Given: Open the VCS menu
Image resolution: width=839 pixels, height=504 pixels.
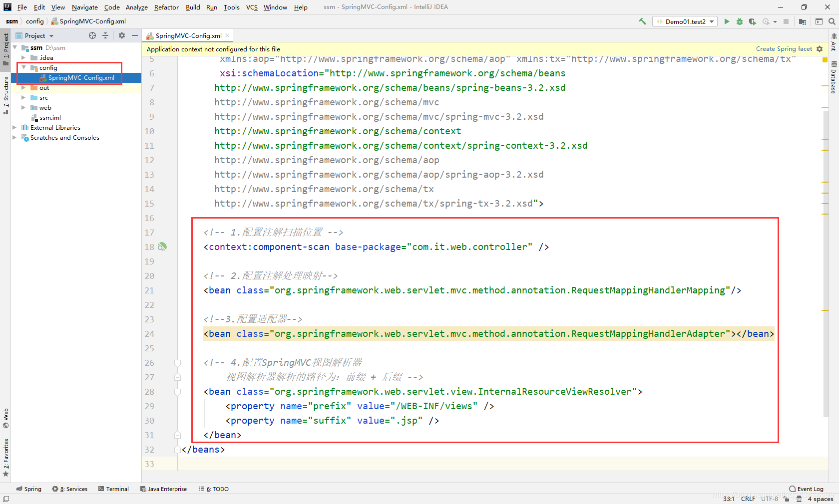Looking at the screenshot, I should click(x=252, y=7).
